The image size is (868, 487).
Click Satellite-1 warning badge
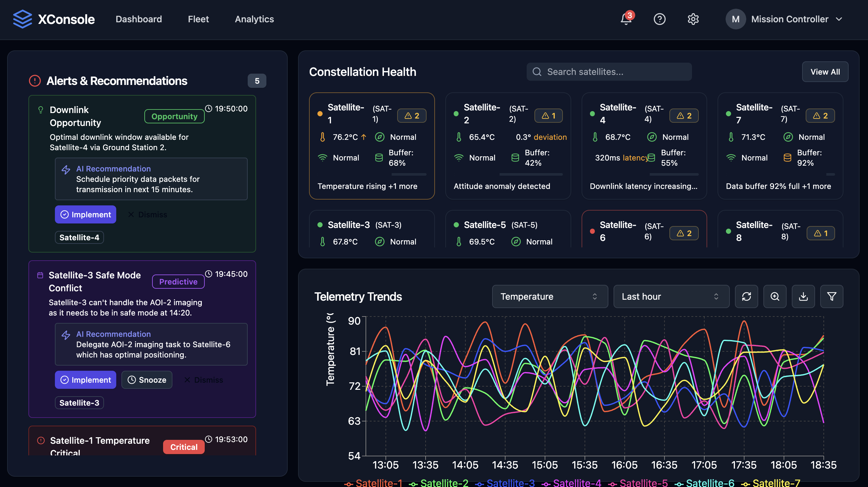click(x=412, y=116)
